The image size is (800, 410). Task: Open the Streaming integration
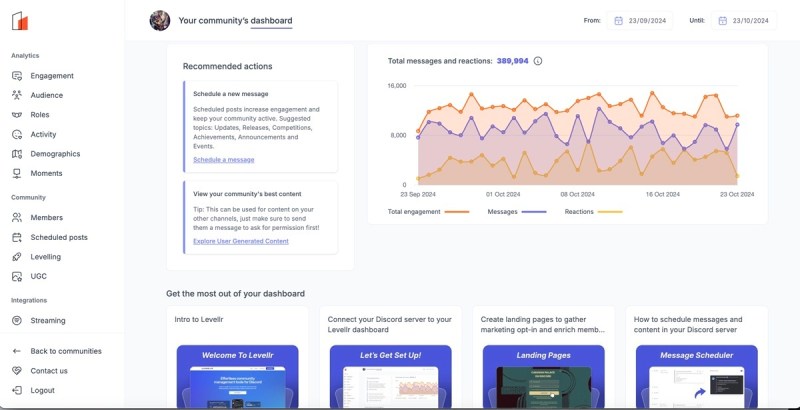point(47,321)
